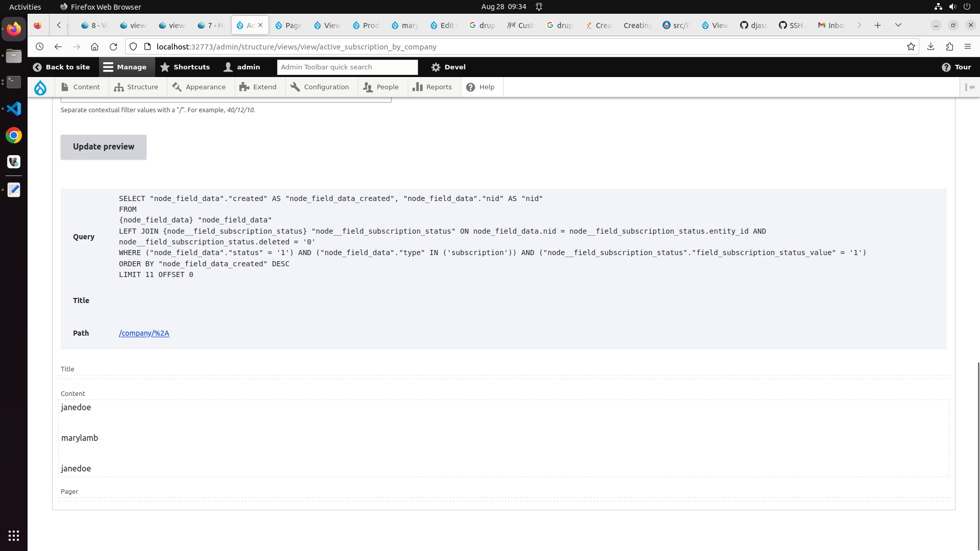Viewport: 980px width, 551px height.
Task: Open system volume menu in top bar
Action: [x=952, y=7]
